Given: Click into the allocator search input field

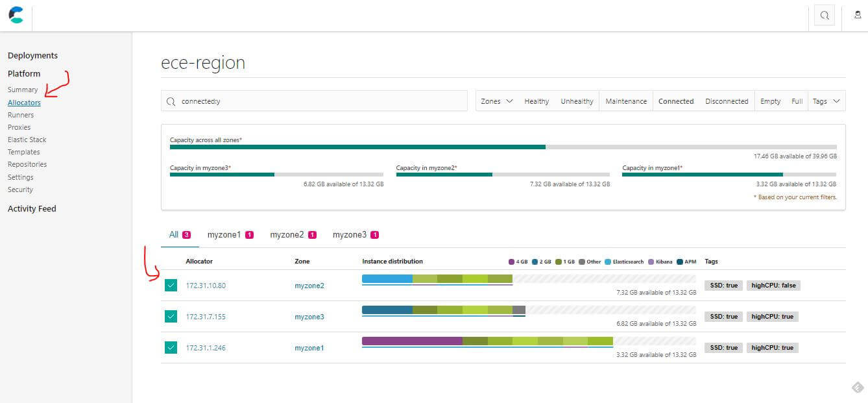Looking at the screenshot, I should [318, 101].
